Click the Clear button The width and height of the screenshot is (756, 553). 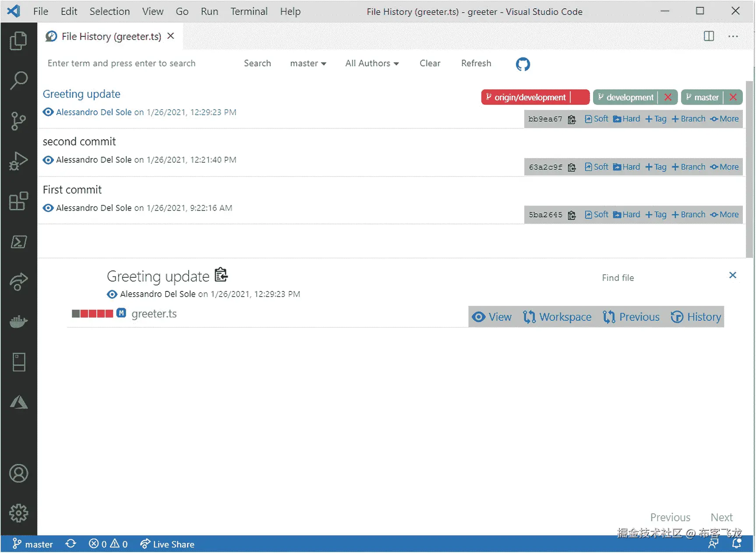(x=430, y=64)
